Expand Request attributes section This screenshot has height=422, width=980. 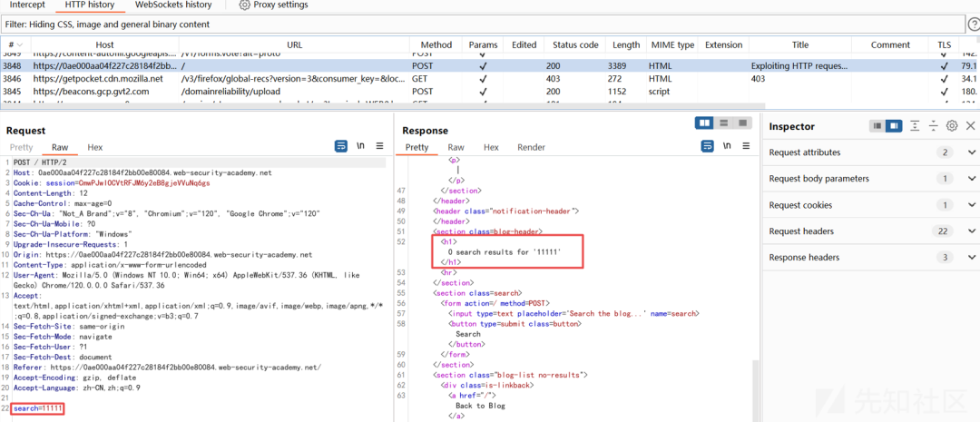971,152
